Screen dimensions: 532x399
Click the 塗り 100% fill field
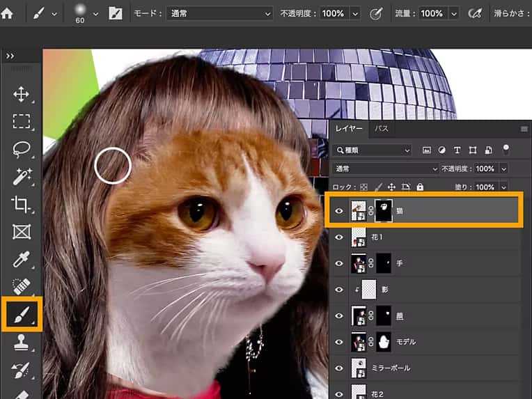coord(485,187)
